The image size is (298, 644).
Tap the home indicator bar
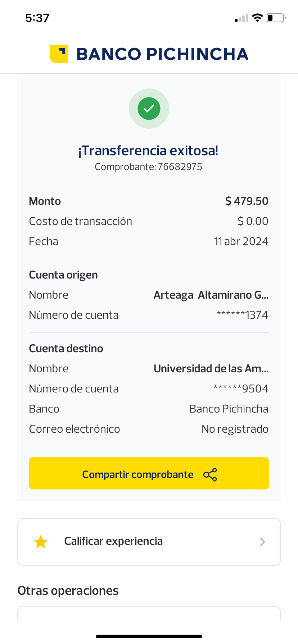point(149,636)
